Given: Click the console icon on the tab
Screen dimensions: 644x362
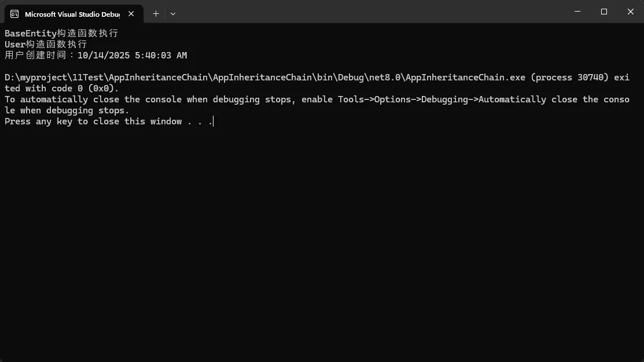Looking at the screenshot, I should (14, 14).
